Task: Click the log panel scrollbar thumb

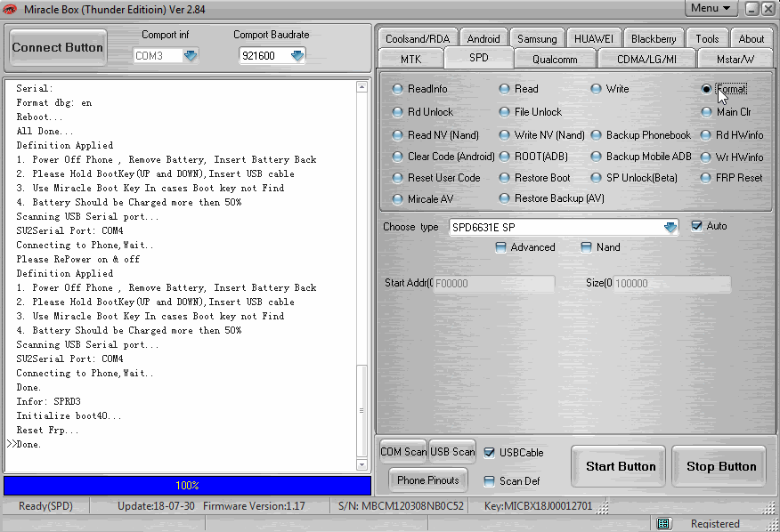Action: click(362, 411)
